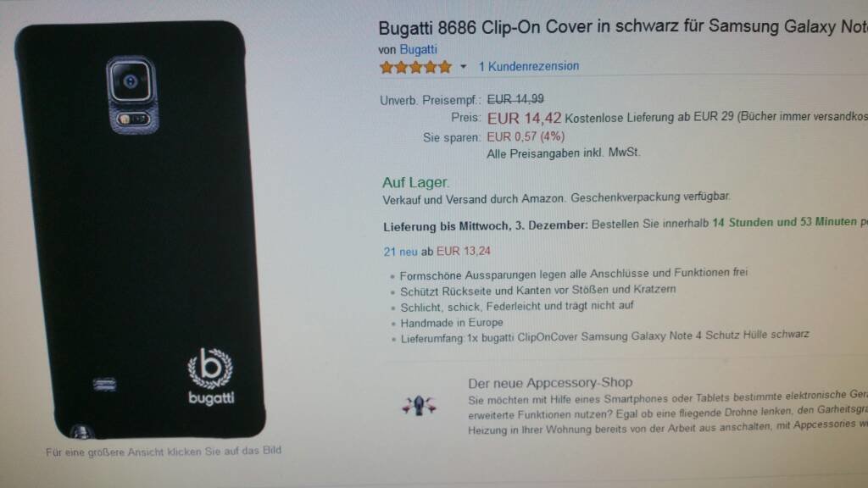Open the 1 Kundenrezension link
Screen dimensions: 868x488
click(x=529, y=66)
